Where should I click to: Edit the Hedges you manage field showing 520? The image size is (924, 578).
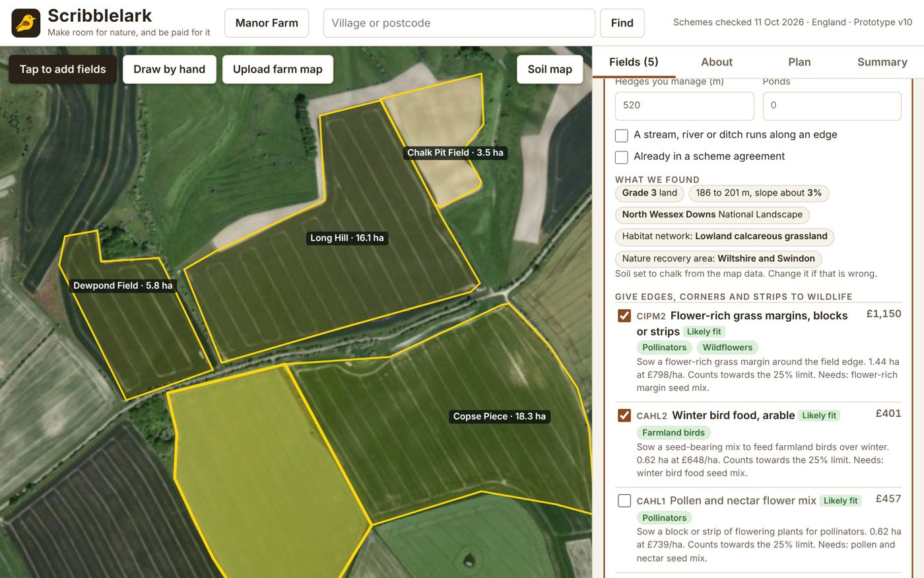coord(684,106)
